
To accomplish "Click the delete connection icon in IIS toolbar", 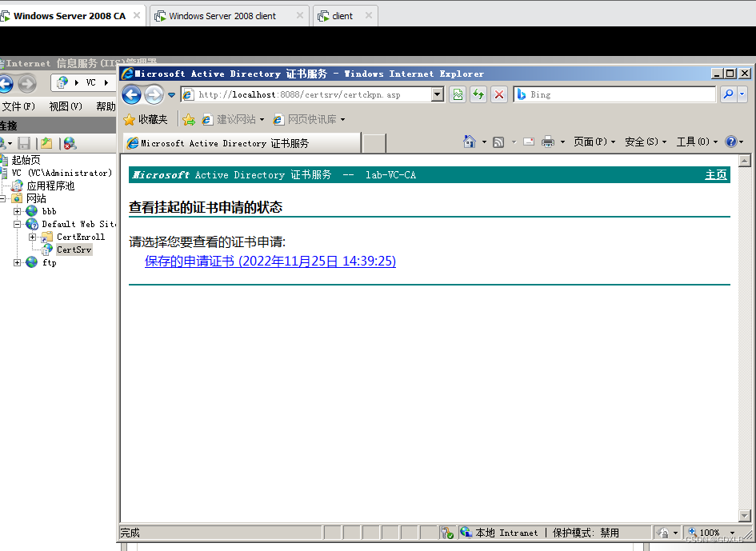I will click(x=70, y=143).
